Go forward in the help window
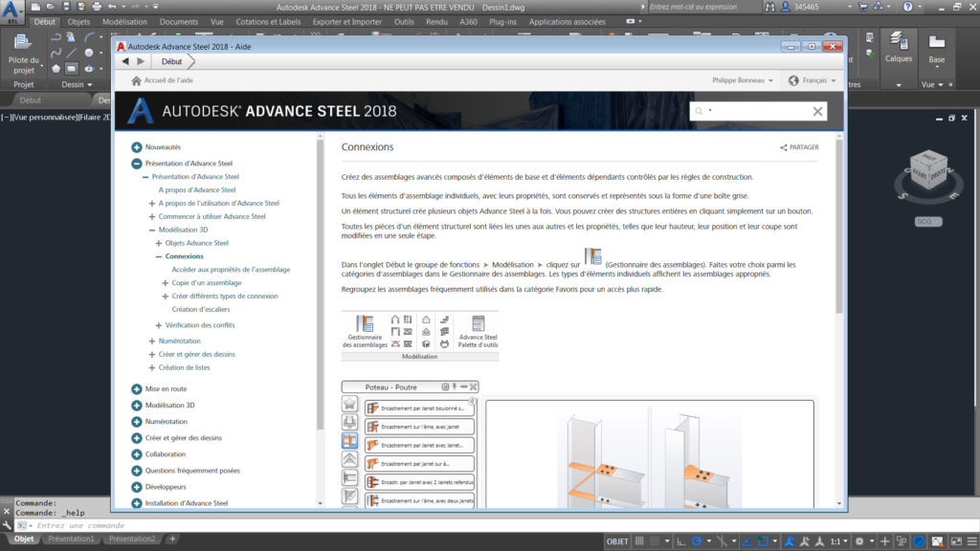This screenshot has height=551, width=980. pyautogui.click(x=141, y=61)
